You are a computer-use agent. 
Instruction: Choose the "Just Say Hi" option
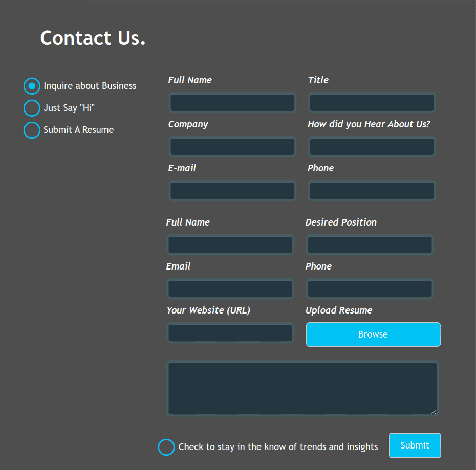(x=32, y=108)
